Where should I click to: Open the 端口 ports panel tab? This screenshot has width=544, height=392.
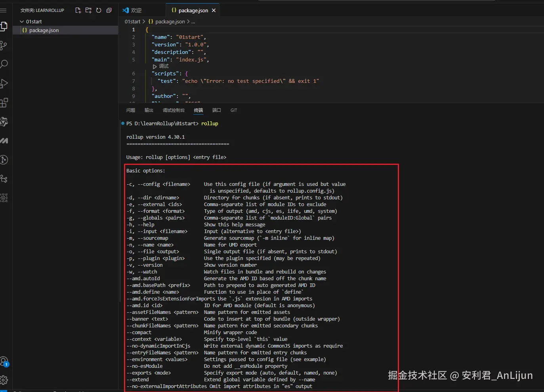click(217, 110)
